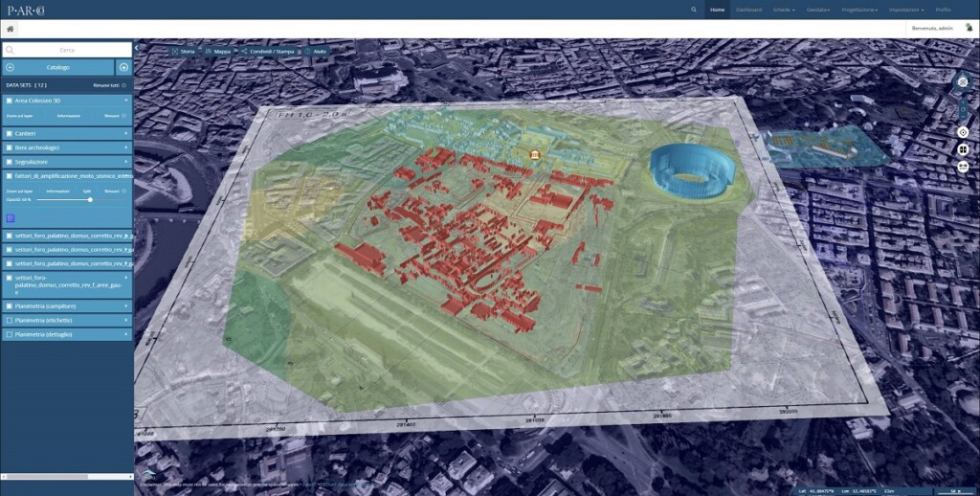Click the side panel horizontal scrollbar
980x496 pixels.
tap(48, 477)
